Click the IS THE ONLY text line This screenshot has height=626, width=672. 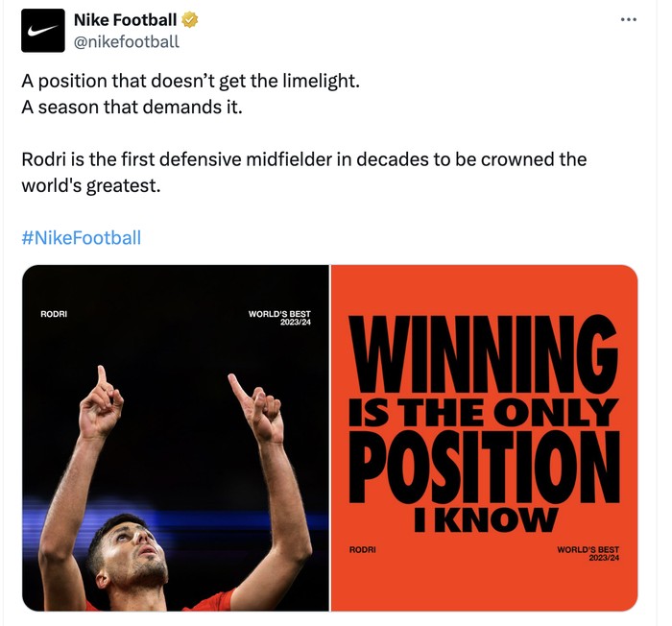pyautogui.click(x=484, y=412)
